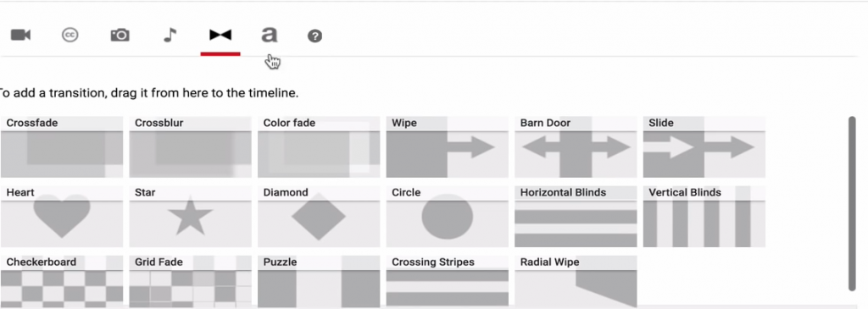Select the Heart transition thumbnail
The image size is (868, 309).
tap(61, 217)
